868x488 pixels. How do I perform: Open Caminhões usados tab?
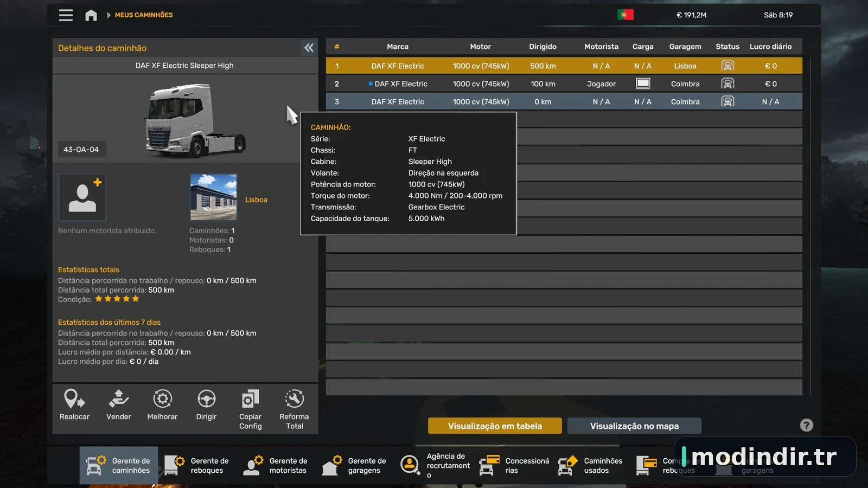point(591,465)
